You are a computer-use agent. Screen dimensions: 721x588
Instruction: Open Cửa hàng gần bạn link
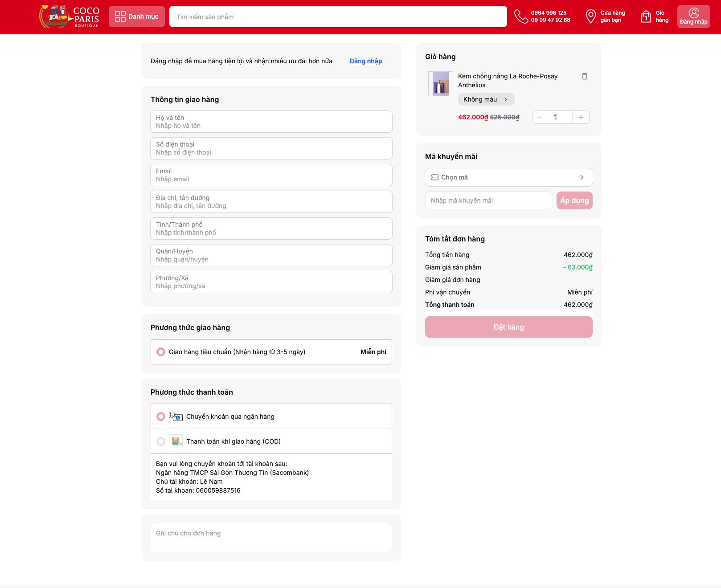click(x=613, y=16)
